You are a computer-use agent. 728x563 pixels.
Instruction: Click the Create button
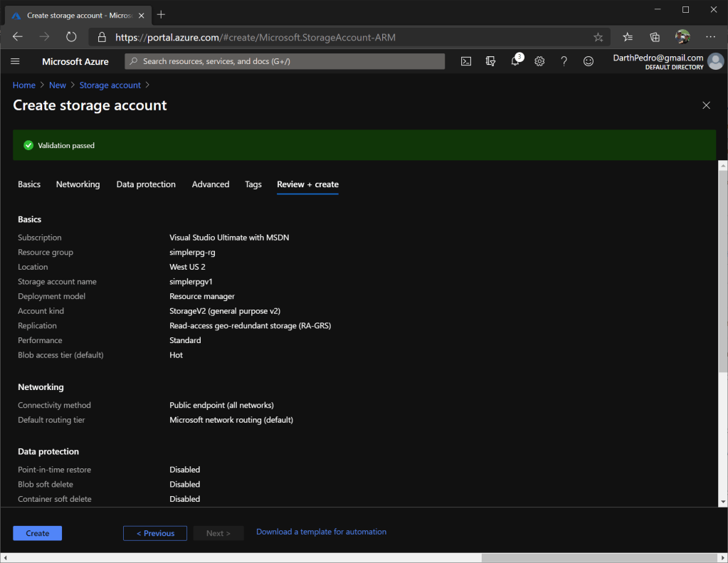tap(38, 533)
